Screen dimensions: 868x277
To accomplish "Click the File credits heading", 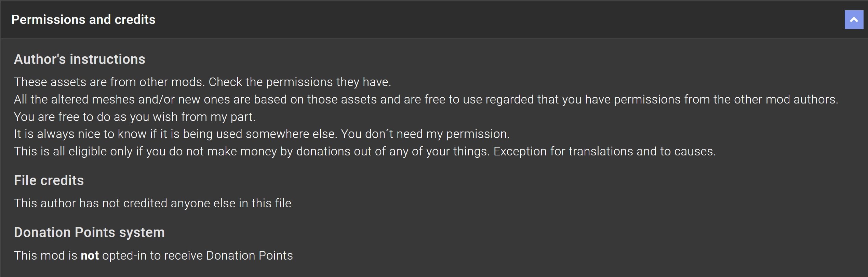I will click(x=49, y=180).
